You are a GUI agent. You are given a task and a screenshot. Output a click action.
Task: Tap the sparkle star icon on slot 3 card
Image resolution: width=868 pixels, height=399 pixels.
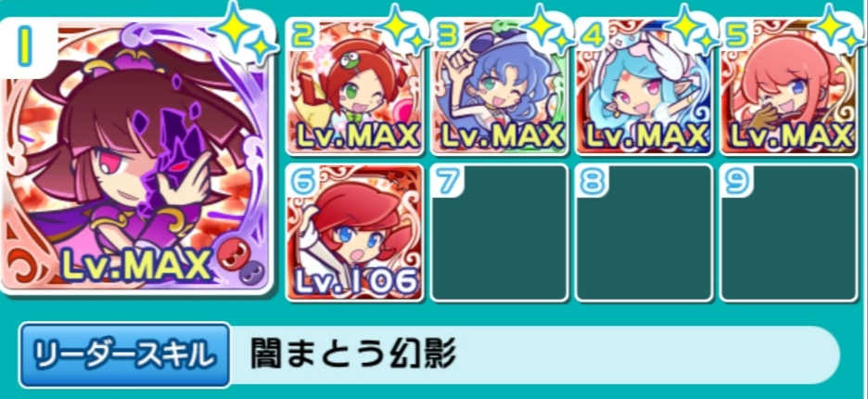pyautogui.click(x=544, y=28)
